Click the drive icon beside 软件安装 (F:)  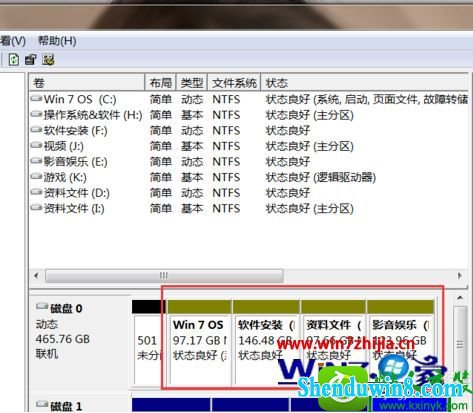(36, 130)
